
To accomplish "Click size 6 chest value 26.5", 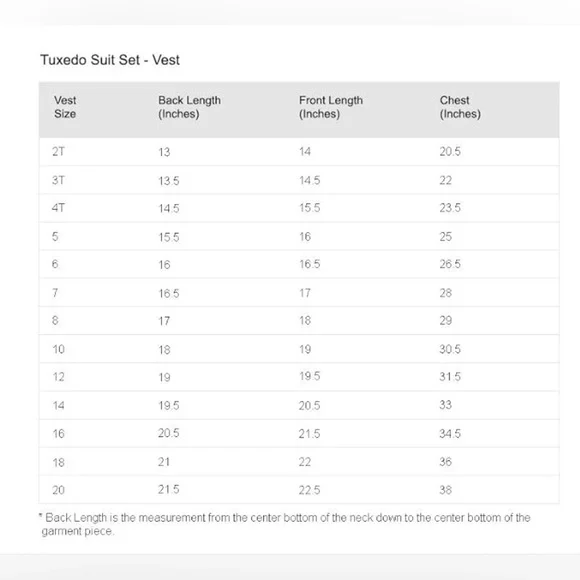I will click(450, 264).
